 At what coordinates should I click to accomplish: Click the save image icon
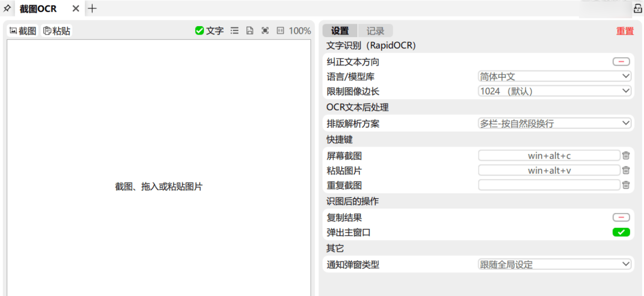coord(250,31)
